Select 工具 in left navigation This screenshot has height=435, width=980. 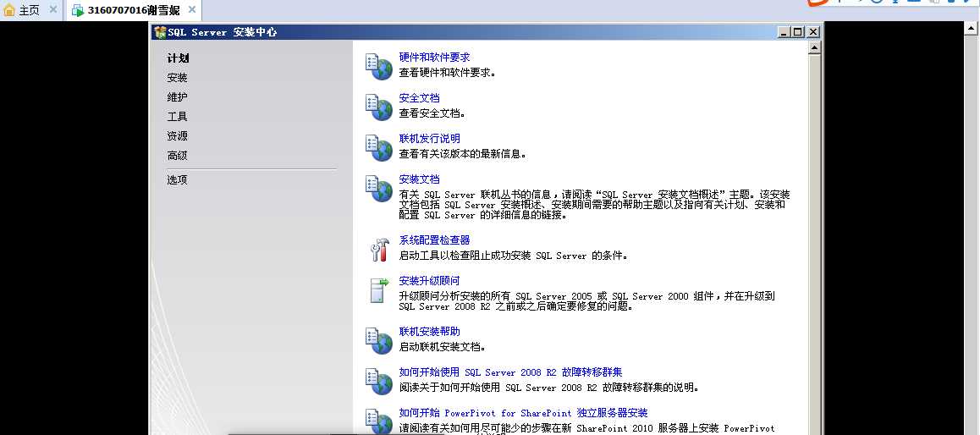pyautogui.click(x=177, y=116)
